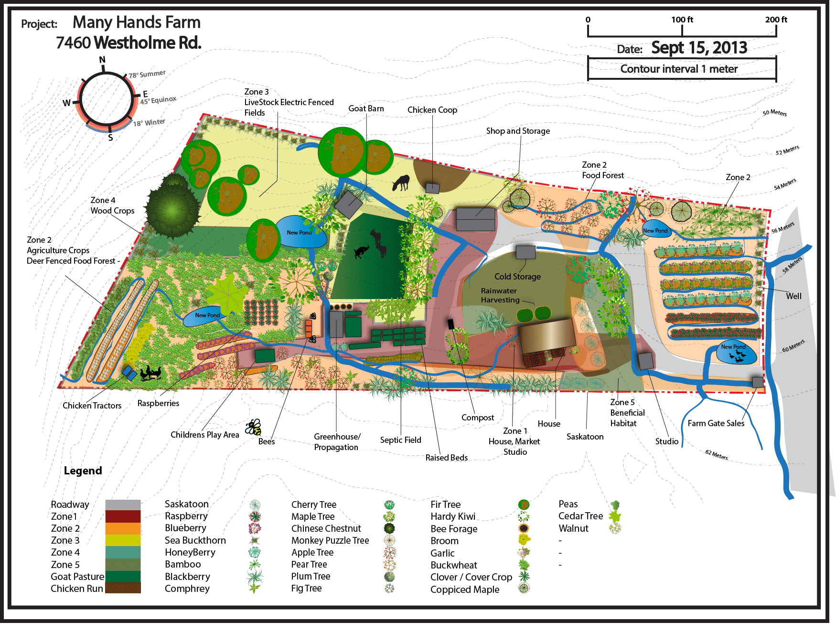This screenshot has height=644, width=836.
Task: Click the Farm Gate Sales label
Action: pos(716,423)
